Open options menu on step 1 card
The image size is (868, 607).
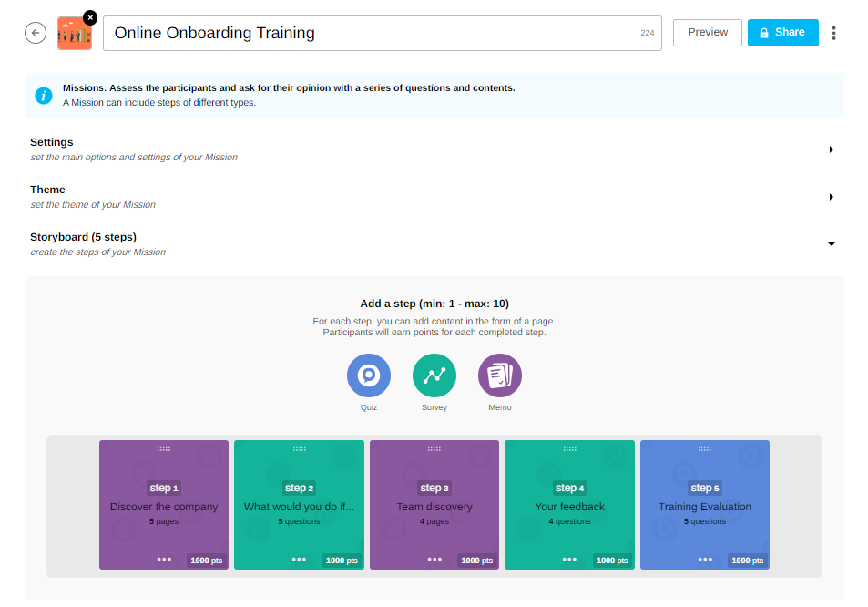click(164, 560)
